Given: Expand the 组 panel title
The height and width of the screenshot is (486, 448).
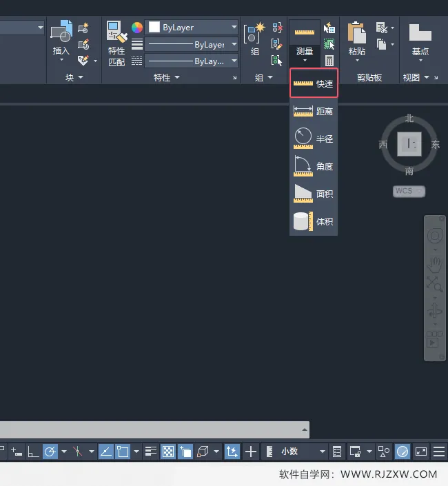Looking at the screenshot, I should point(264,77).
